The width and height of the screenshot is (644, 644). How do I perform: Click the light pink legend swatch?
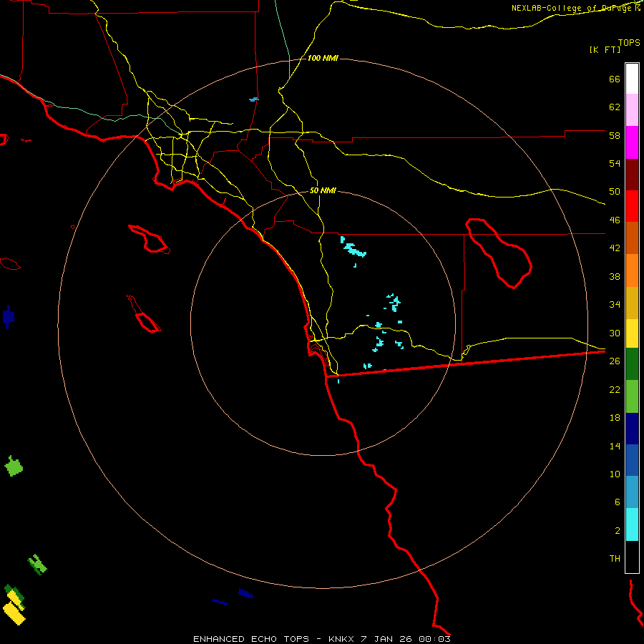(632, 110)
